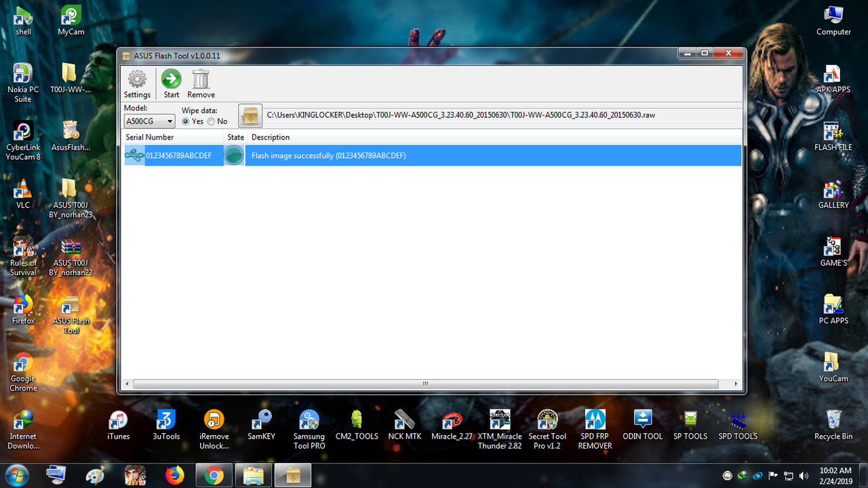Open 3uTools desktop shortcut

(x=166, y=425)
